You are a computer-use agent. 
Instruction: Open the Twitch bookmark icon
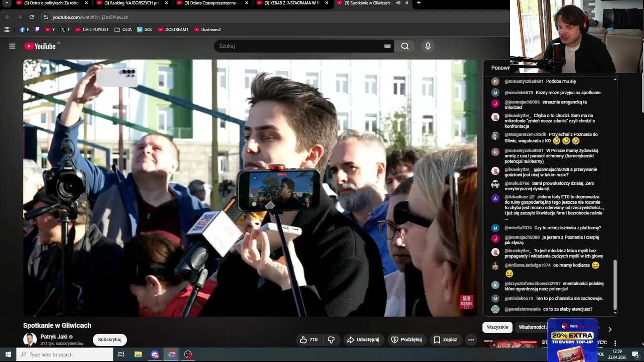point(37,30)
